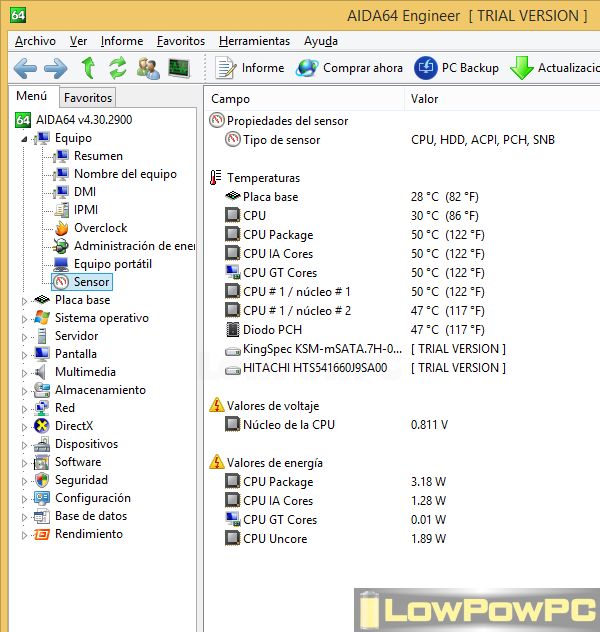Image resolution: width=600 pixels, height=632 pixels.
Task: Open PC Backup from toolbar
Action: pos(457,68)
